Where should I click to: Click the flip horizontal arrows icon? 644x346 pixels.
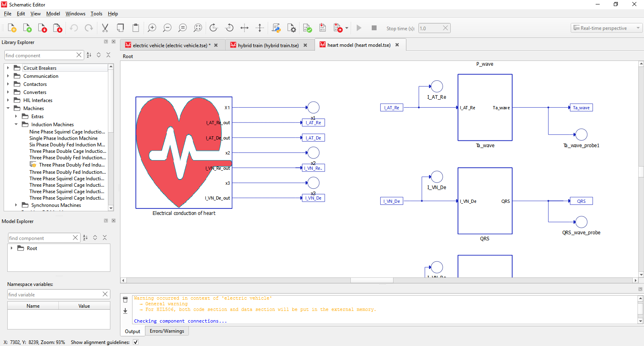click(x=244, y=28)
